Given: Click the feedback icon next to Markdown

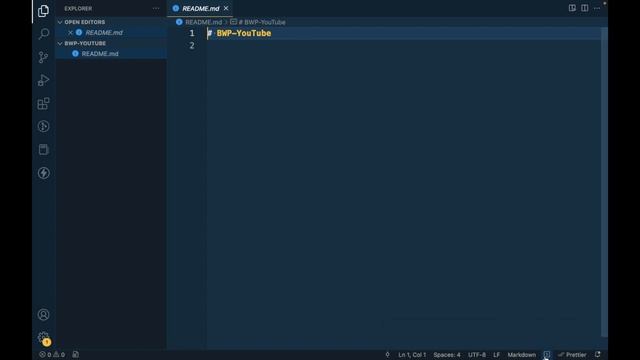Looking at the screenshot, I should 547,354.
